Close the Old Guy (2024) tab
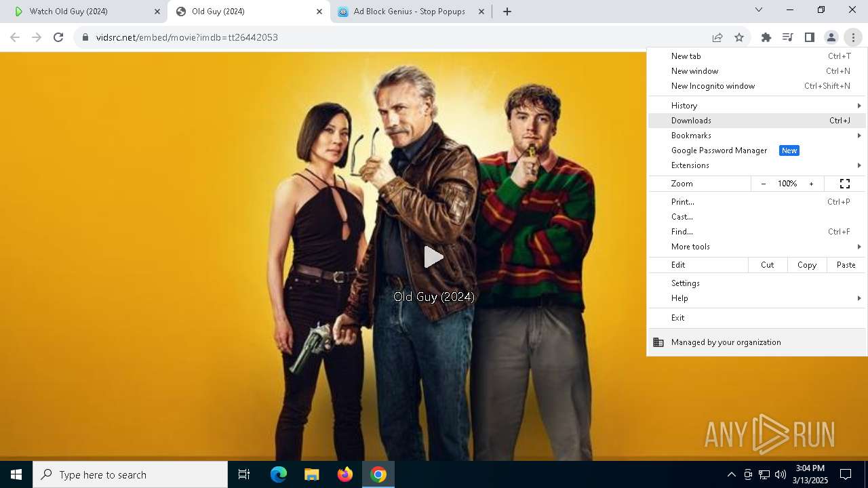Viewport: 868px width, 488px height. [x=319, y=12]
